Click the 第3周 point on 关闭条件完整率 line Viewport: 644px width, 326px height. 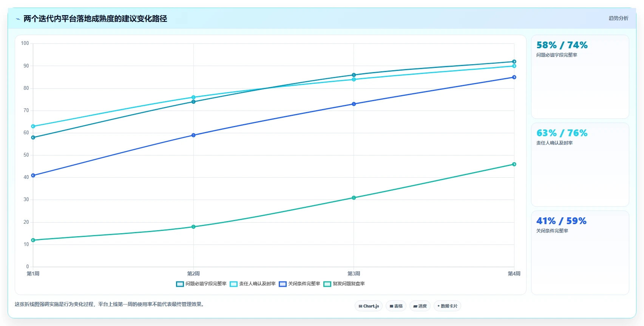coord(354,104)
